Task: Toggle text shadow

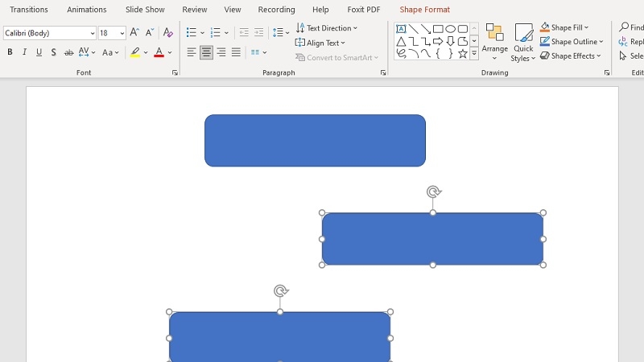Action: pos(53,52)
